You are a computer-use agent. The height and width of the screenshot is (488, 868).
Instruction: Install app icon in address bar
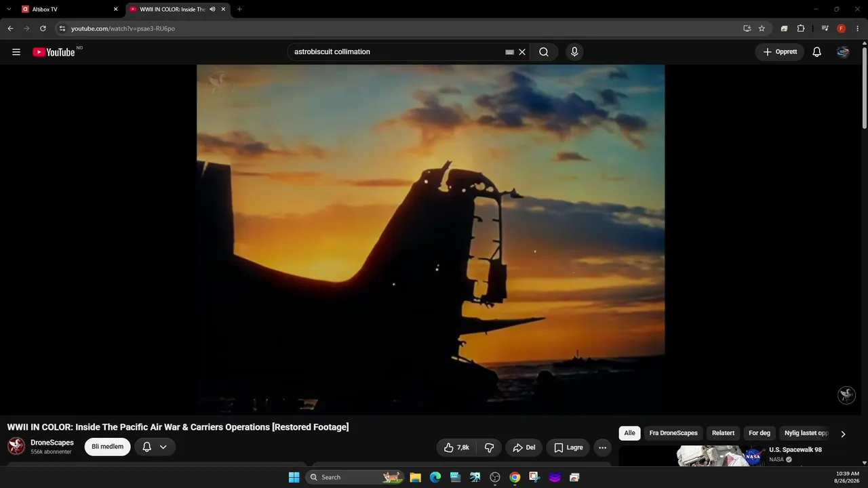pyautogui.click(x=747, y=28)
